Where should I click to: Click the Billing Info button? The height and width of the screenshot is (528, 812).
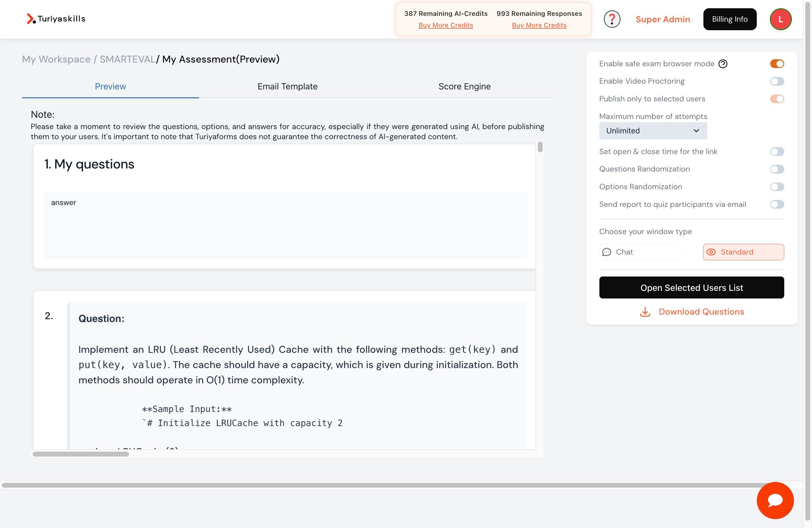(x=729, y=19)
